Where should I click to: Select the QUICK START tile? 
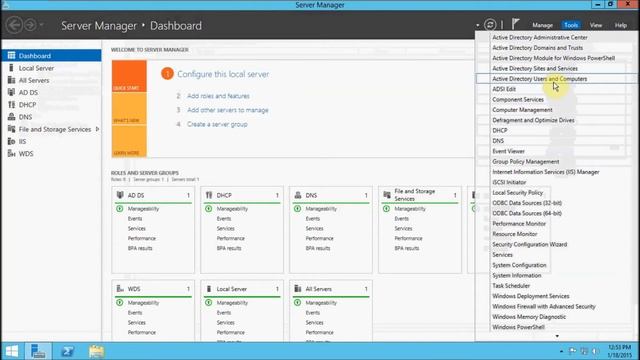[129, 76]
